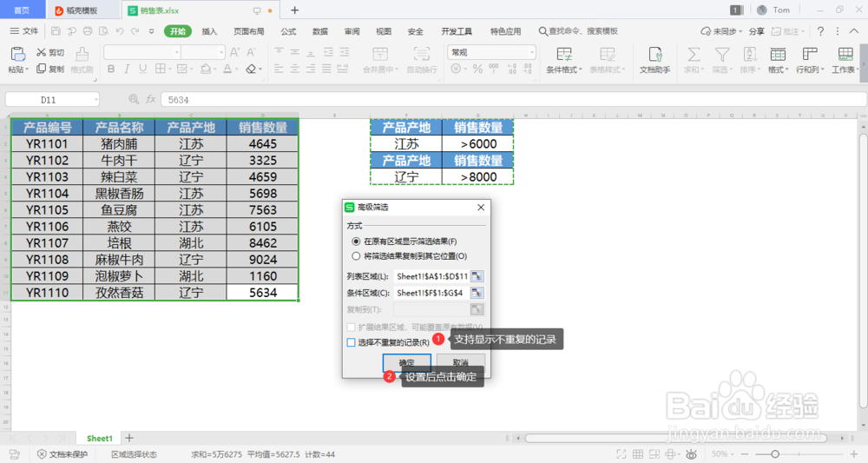Open the font size dropdown
Image resolution: width=868 pixels, height=463 pixels.
(x=220, y=53)
